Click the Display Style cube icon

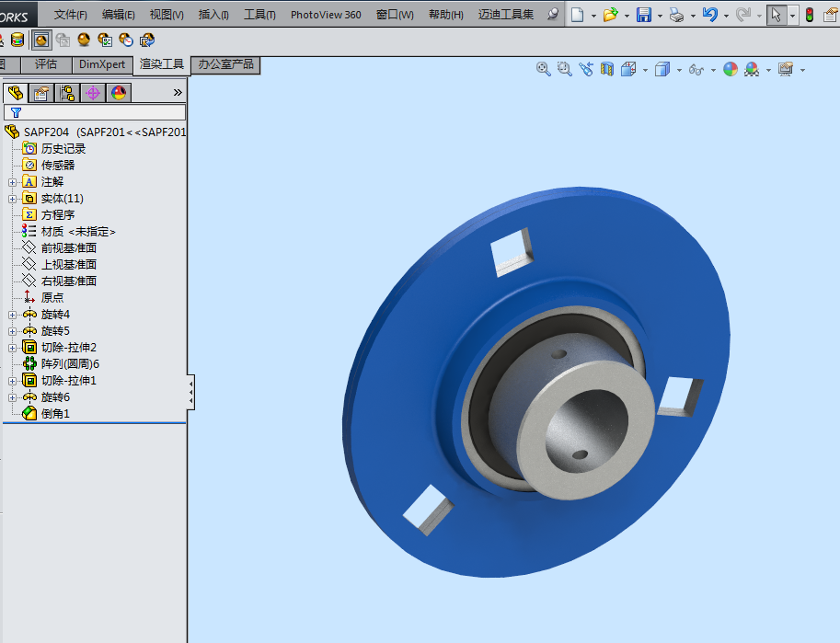pos(662,69)
